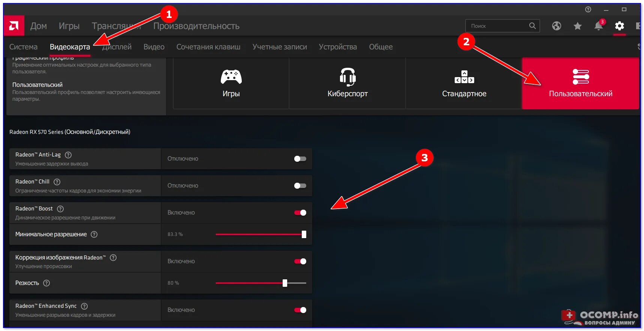Adjust the Минимальное разрешение slider
The height and width of the screenshot is (331, 644).
pos(261,234)
